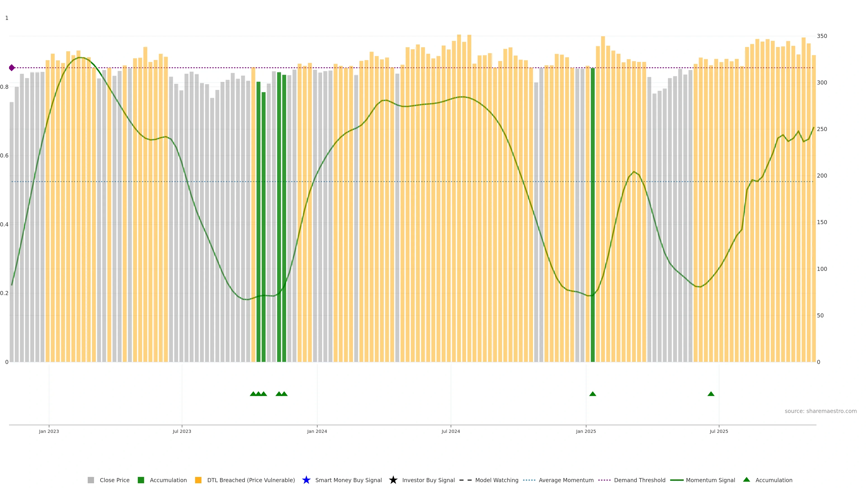This screenshot has width=868, height=488.
Task: Click the Jan 2024 x-axis label
Action: point(317,431)
